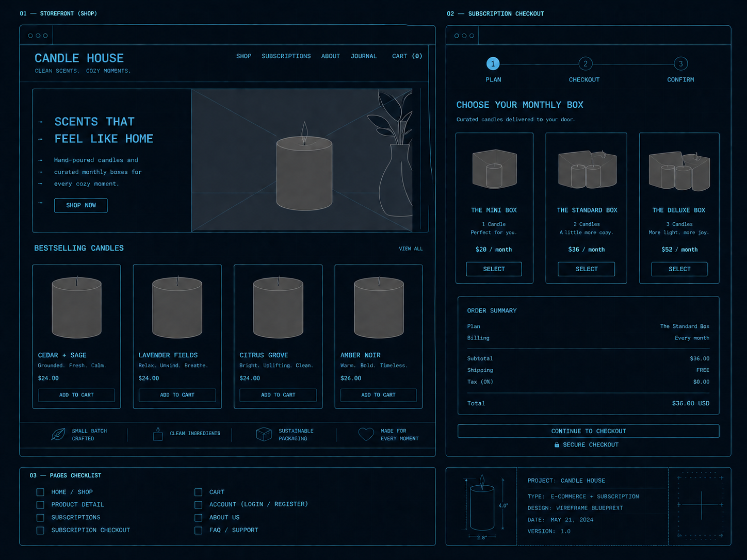
Task: Click the Lavender Fields product title
Action: [x=168, y=355]
